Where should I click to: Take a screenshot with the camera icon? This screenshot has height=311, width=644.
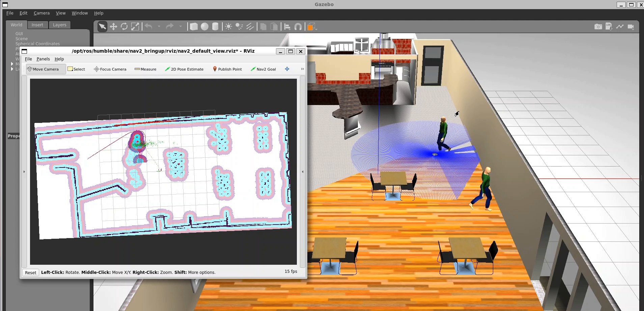[598, 27]
